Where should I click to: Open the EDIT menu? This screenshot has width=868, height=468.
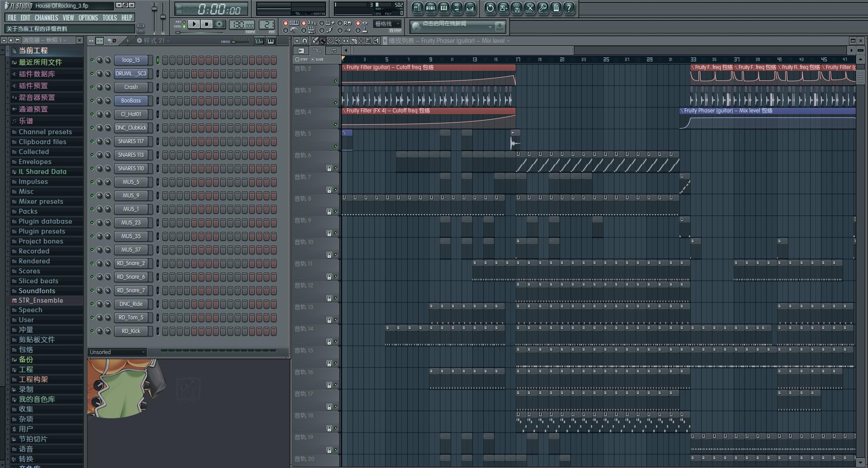[25, 18]
